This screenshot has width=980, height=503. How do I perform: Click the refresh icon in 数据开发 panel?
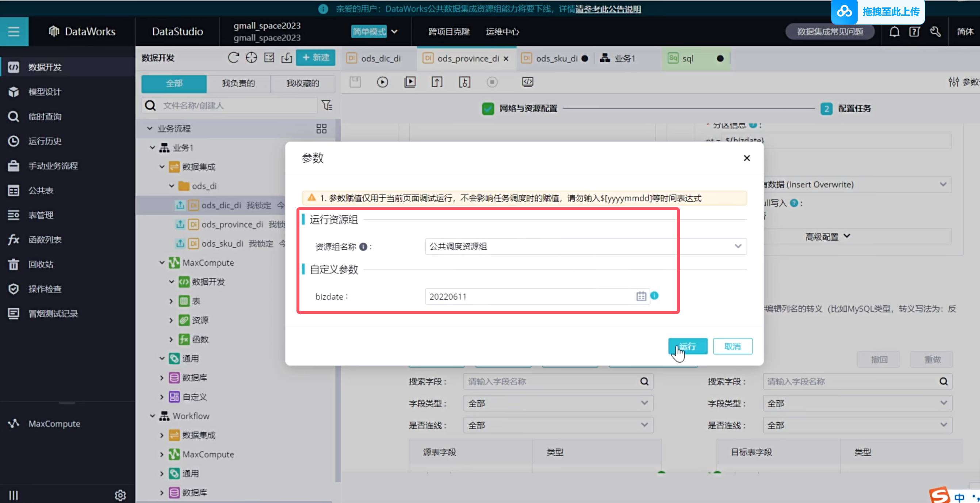click(233, 57)
